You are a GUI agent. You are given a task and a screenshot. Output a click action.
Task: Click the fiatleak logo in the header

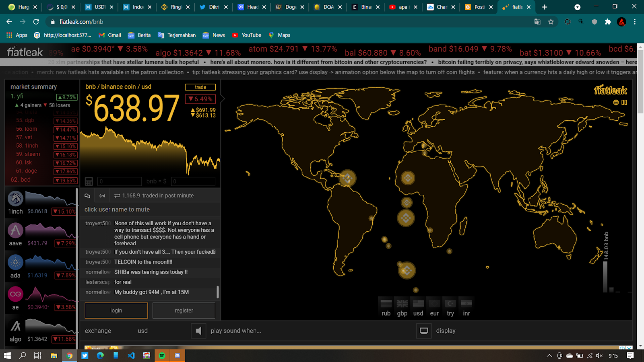coord(25,52)
